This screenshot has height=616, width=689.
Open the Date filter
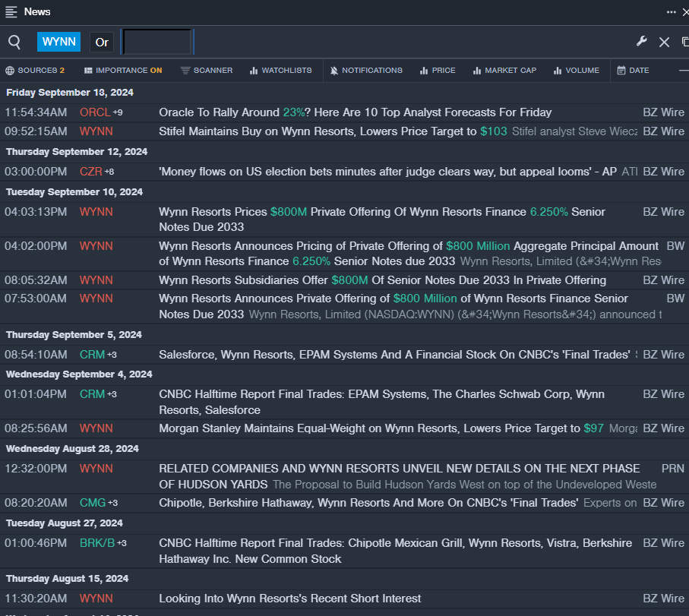[633, 71]
